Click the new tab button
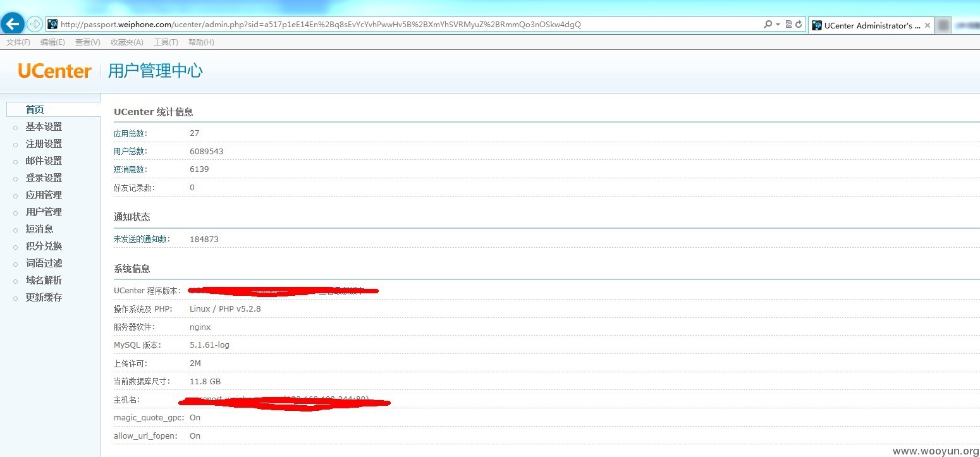 [x=943, y=25]
